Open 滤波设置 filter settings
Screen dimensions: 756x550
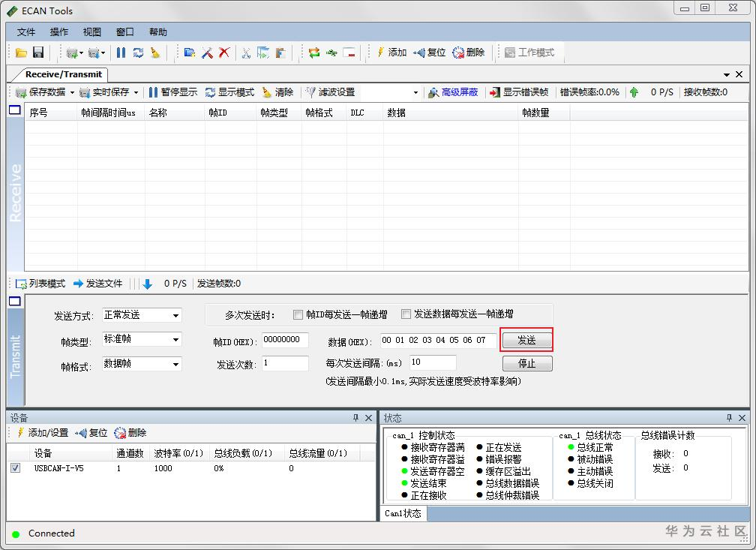pos(331,92)
